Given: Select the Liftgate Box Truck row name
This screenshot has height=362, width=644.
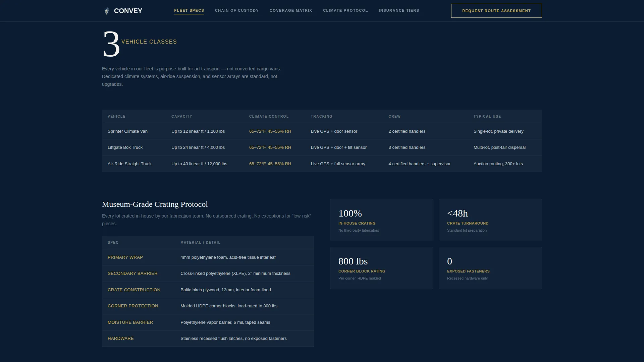Looking at the screenshot, I should (x=125, y=147).
